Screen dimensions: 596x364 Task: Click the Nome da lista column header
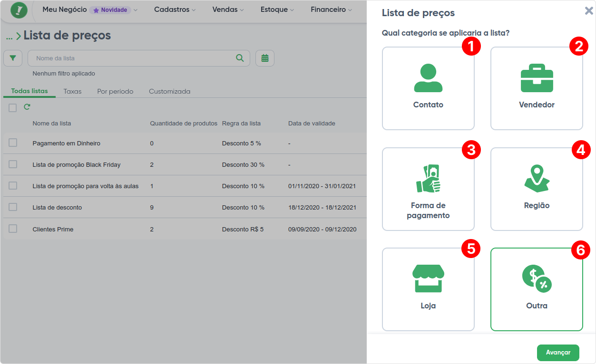point(52,123)
